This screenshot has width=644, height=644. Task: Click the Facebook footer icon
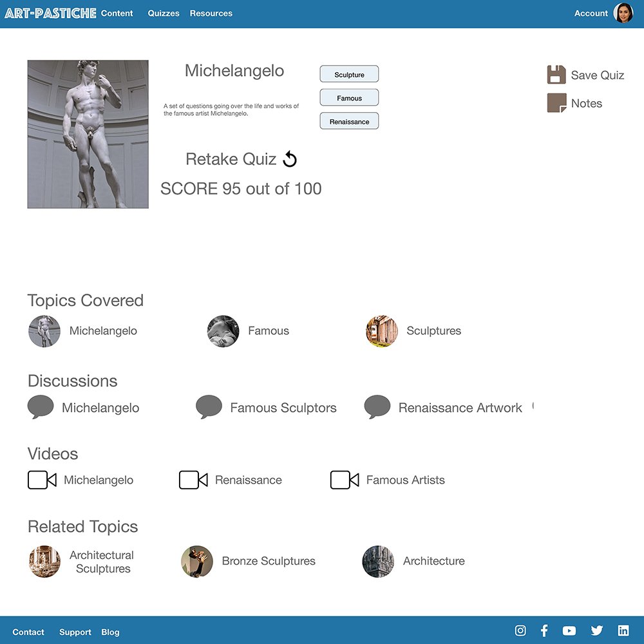coord(545,630)
